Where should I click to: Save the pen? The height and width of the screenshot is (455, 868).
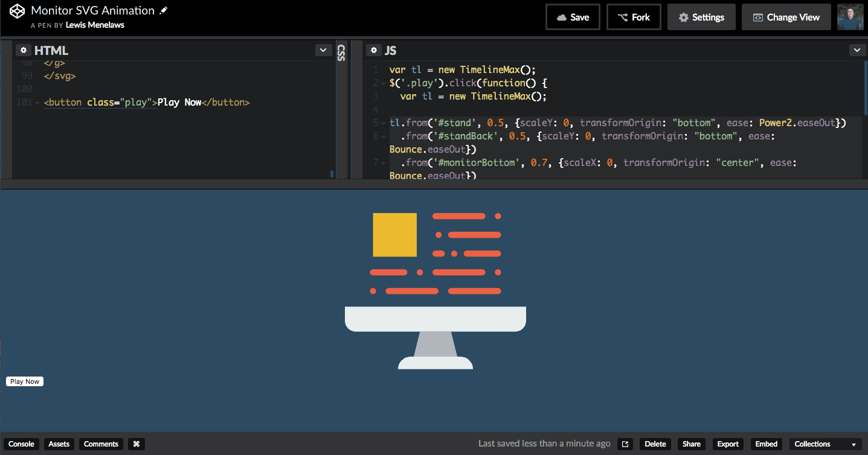coord(572,16)
